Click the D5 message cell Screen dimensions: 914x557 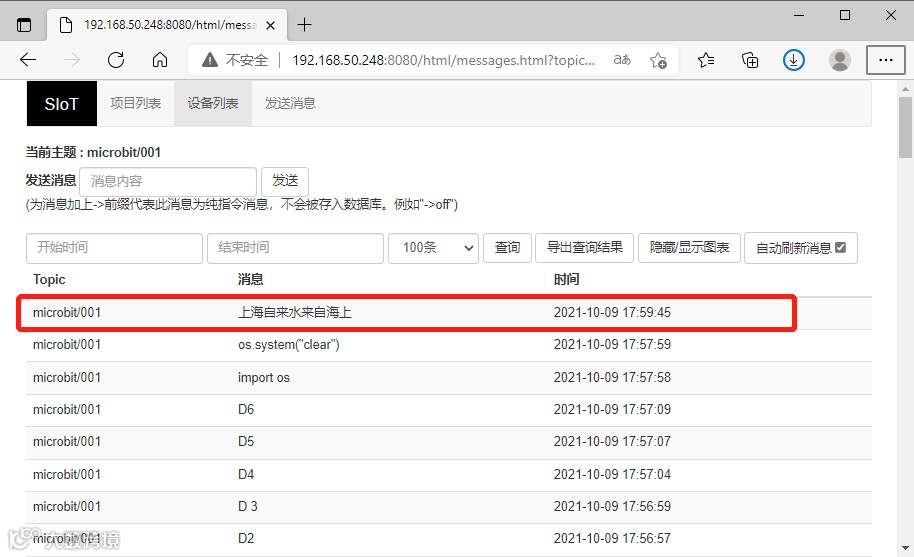[x=246, y=442]
